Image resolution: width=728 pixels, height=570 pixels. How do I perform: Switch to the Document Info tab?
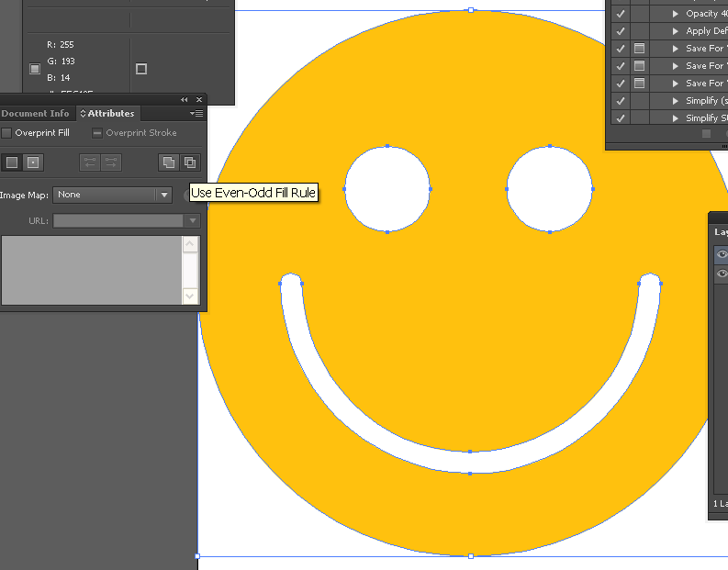(35, 114)
